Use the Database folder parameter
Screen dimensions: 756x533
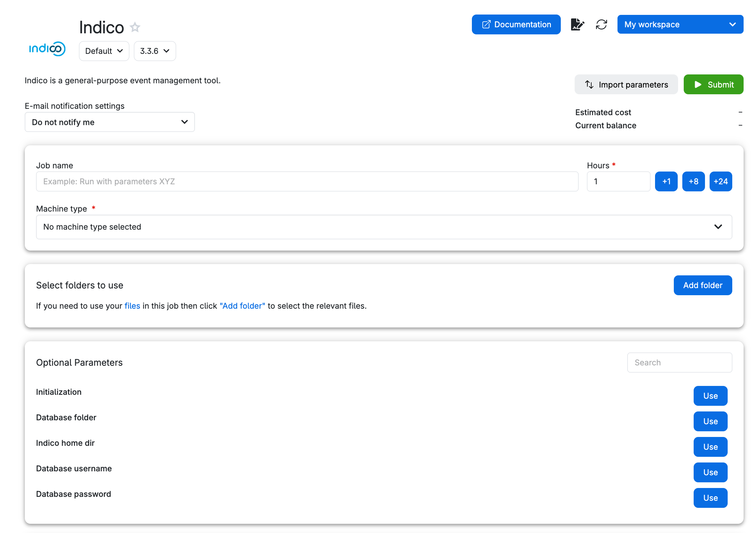click(x=711, y=421)
